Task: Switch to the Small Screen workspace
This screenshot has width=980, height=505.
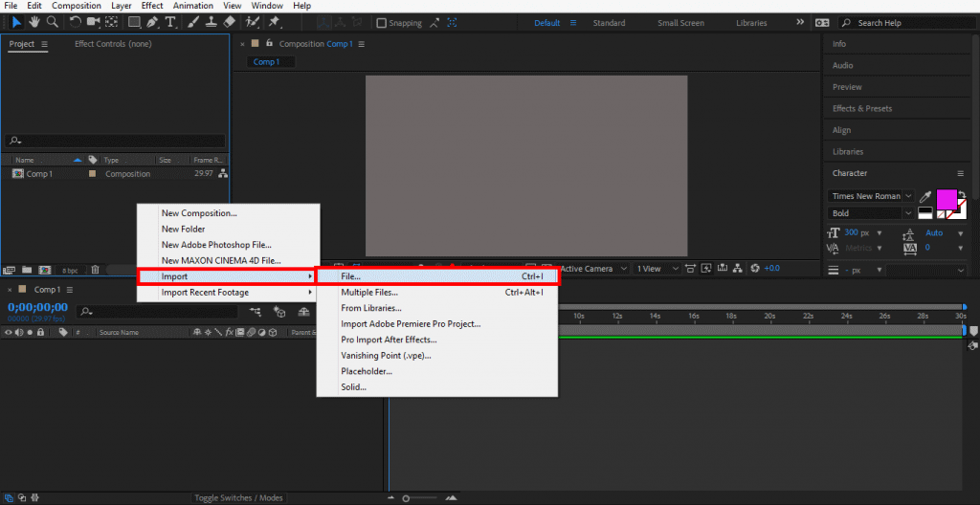Action: pyautogui.click(x=680, y=23)
